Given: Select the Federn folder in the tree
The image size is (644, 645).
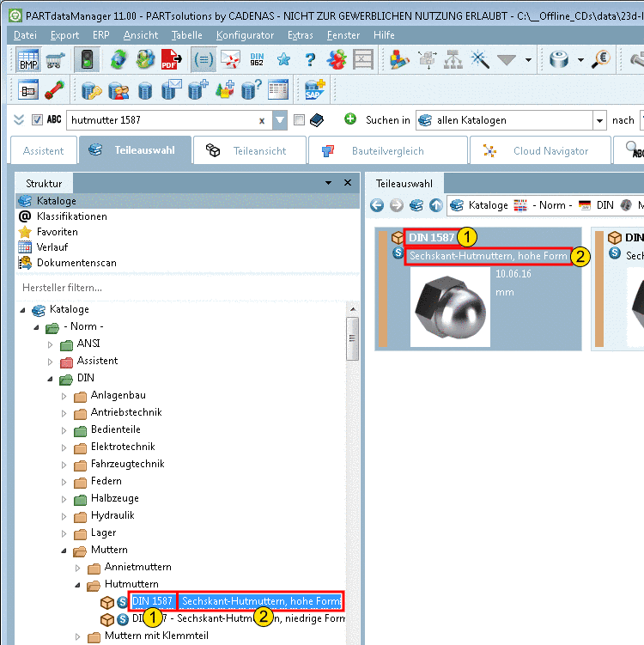Looking at the screenshot, I should tap(106, 481).
